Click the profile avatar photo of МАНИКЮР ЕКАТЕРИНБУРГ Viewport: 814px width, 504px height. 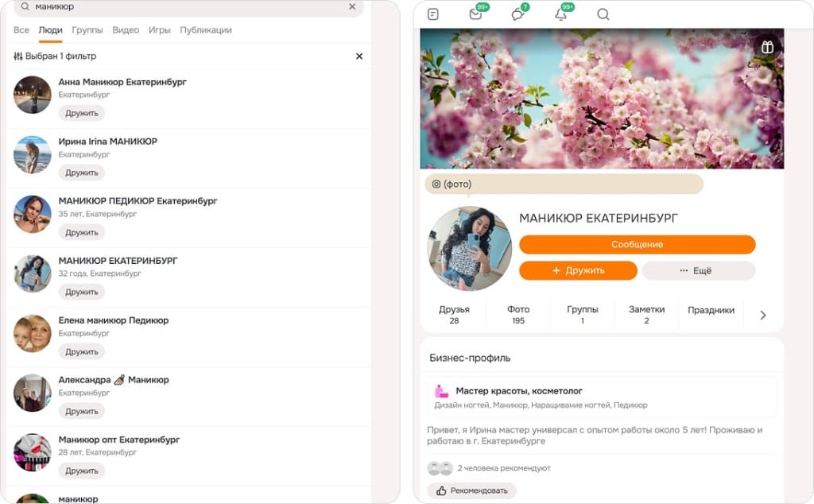pyautogui.click(x=470, y=248)
